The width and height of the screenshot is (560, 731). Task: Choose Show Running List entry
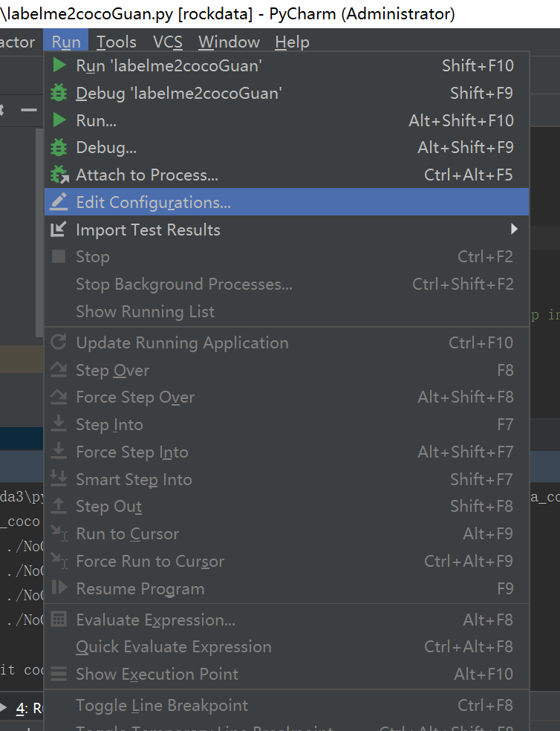[x=145, y=312]
